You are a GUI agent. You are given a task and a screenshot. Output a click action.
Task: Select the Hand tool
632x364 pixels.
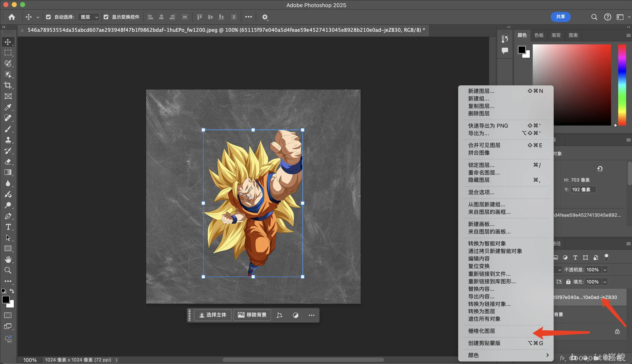pyautogui.click(x=8, y=259)
